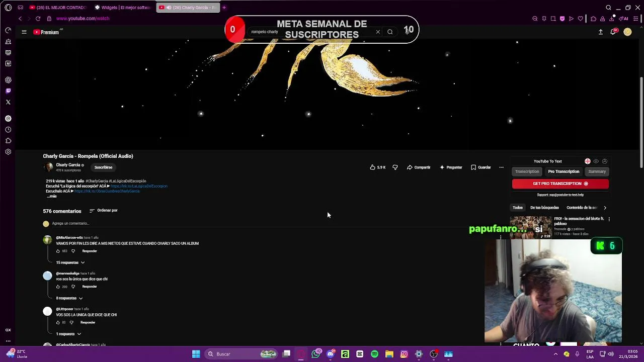
Task: Expand the 15 respuestas thread
Action: [70, 262]
